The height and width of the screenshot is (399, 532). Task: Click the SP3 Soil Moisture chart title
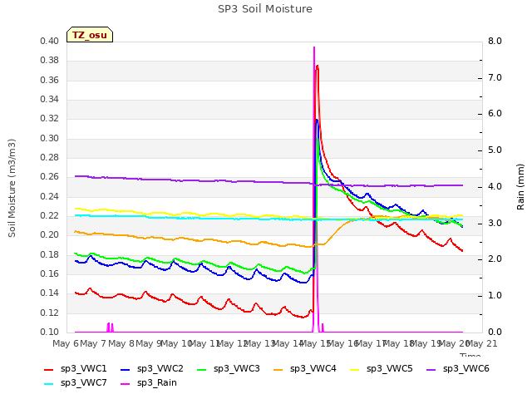[265, 9]
